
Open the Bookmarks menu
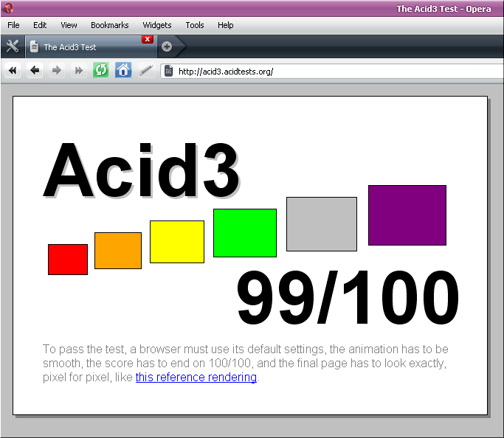pyautogui.click(x=110, y=25)
